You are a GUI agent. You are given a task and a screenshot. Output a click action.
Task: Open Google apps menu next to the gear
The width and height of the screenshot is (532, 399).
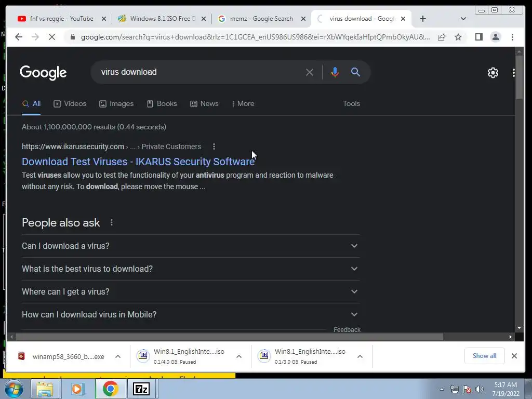pos(514,73)
